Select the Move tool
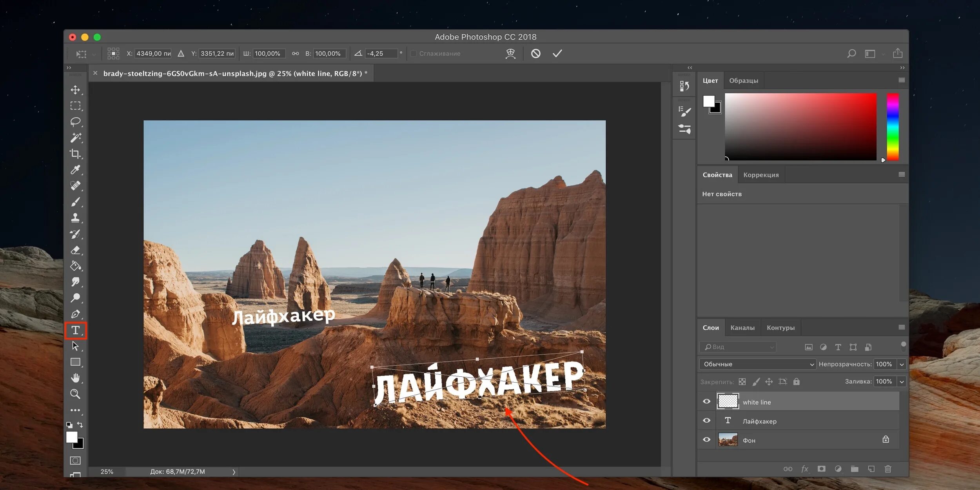The image size is (980, 490). pyautogui.click(x=76, y=89)
